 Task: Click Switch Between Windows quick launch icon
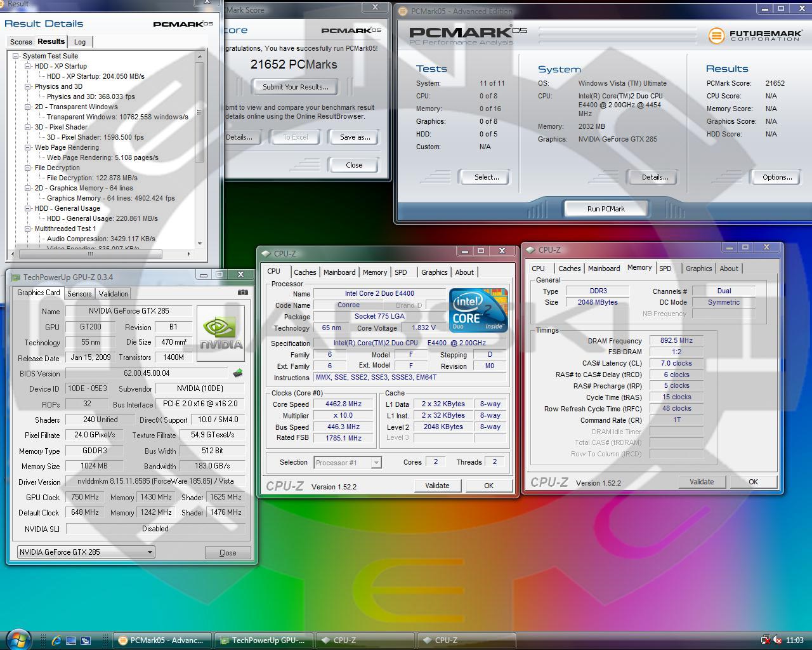86,640
